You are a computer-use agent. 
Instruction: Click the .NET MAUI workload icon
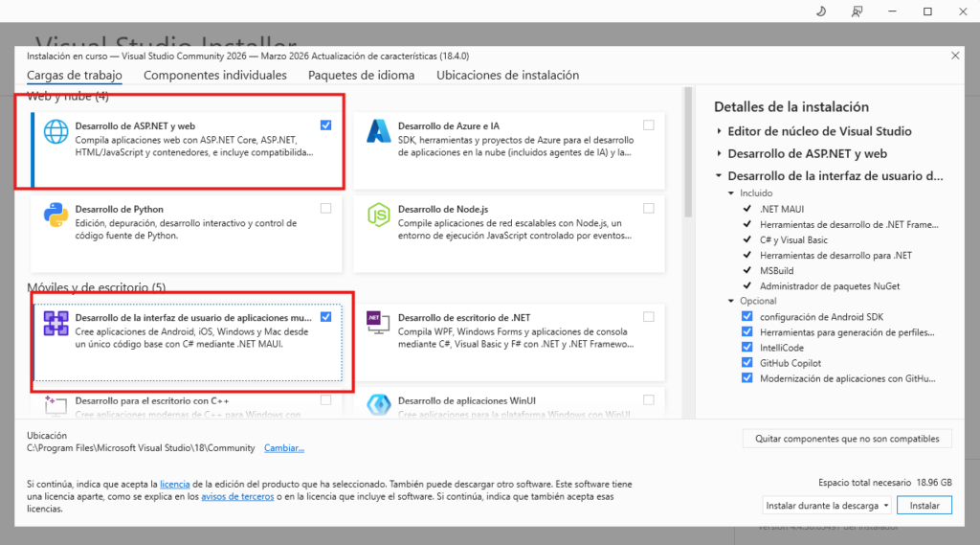click(x=56, y=324)
